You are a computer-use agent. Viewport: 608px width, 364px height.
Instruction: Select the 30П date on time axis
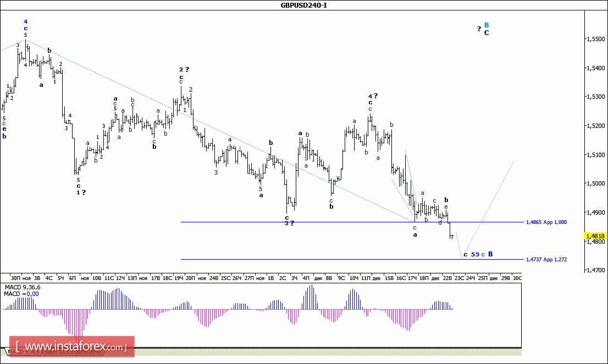15,278
